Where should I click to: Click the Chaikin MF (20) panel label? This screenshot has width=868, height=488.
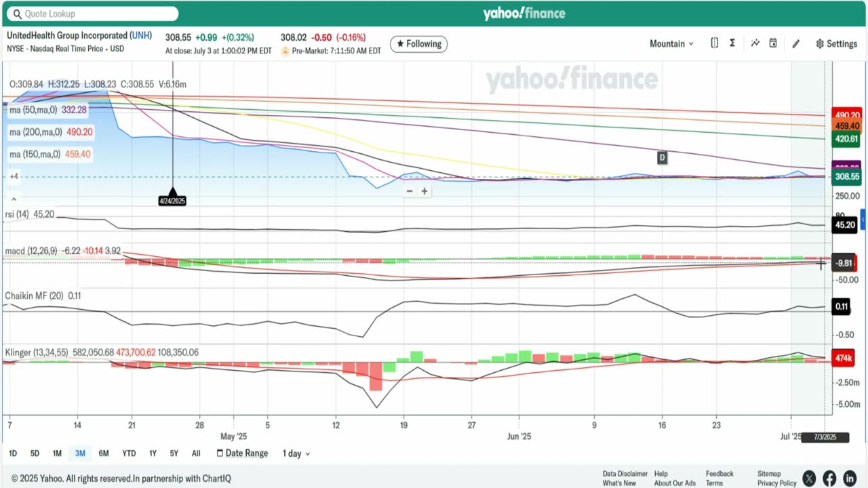click(35, 296)
